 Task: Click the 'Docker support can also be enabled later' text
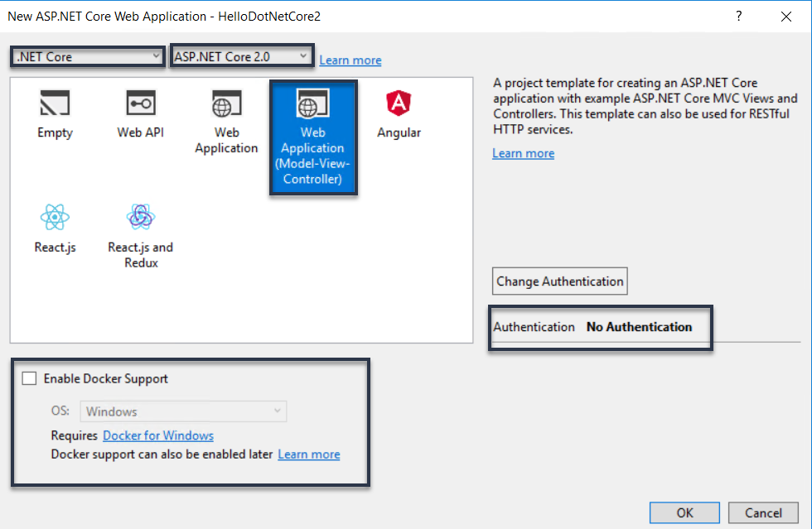coord(162,454)
